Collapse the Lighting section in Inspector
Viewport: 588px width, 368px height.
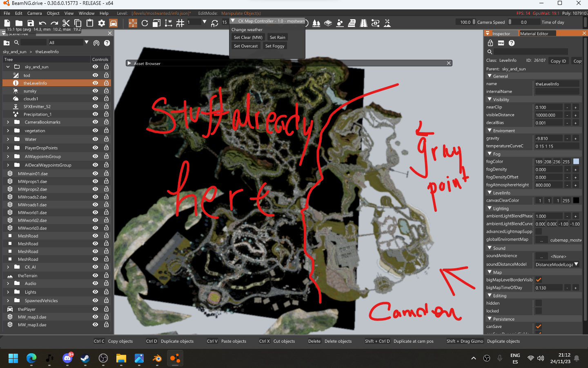490,208
